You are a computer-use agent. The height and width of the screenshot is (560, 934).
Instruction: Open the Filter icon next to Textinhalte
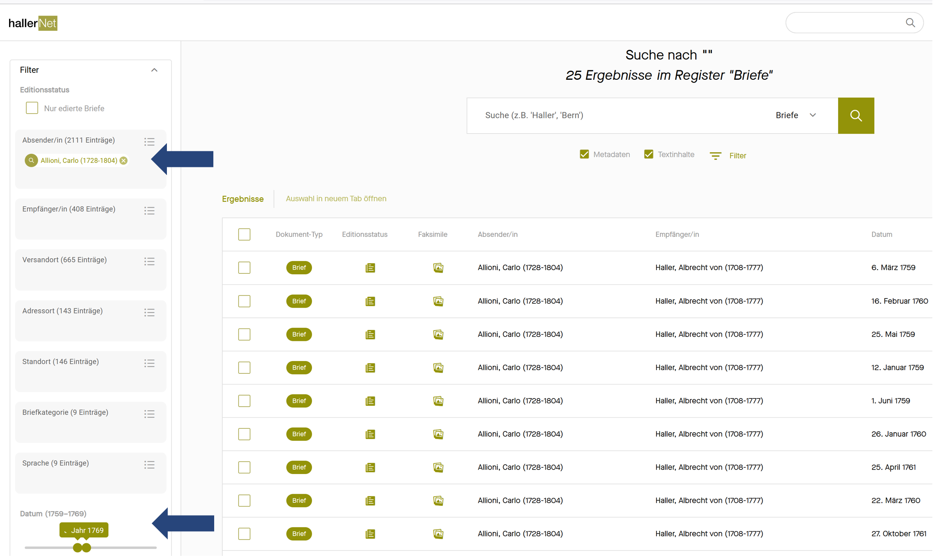715,156
